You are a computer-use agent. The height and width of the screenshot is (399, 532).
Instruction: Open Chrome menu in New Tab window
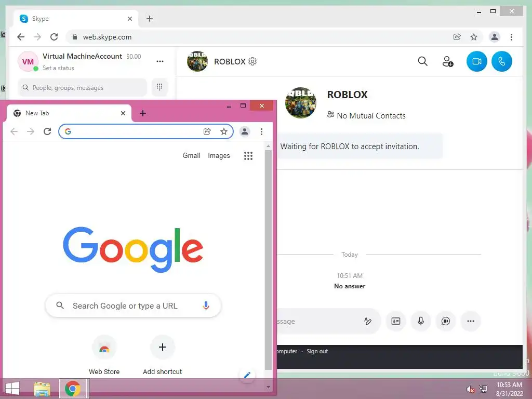coord(261,131)
